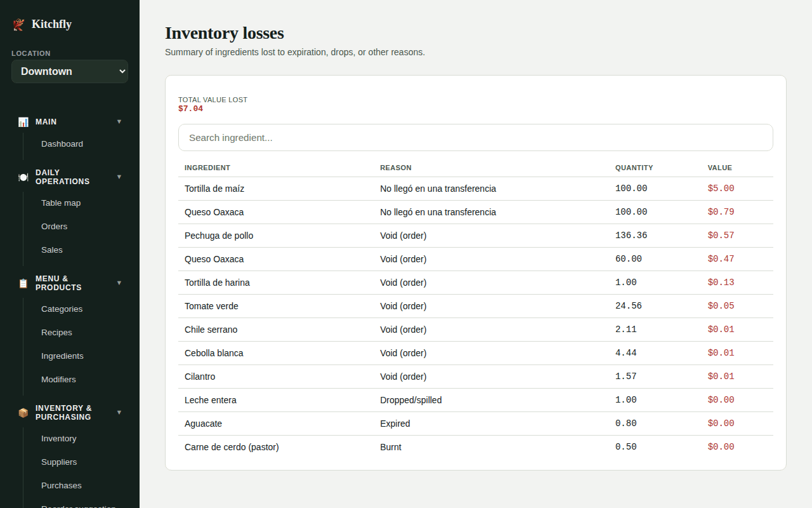Click the Burnt reason cell
The height and width of the screenshot is (508, 812).
391,447
